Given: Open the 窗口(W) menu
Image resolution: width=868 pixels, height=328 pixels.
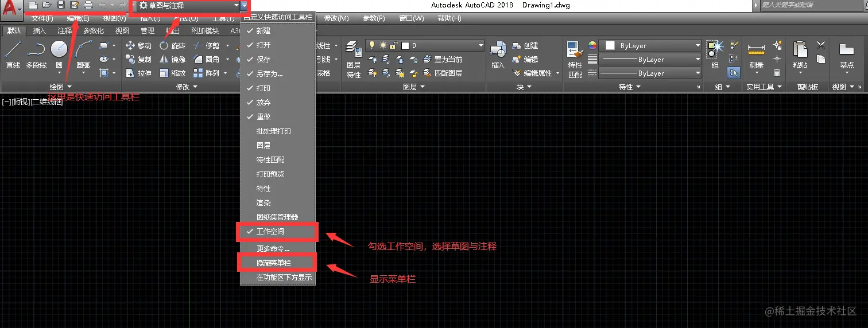Looking at the screenshot, I should pyautogui.click(x=411, y=18).
